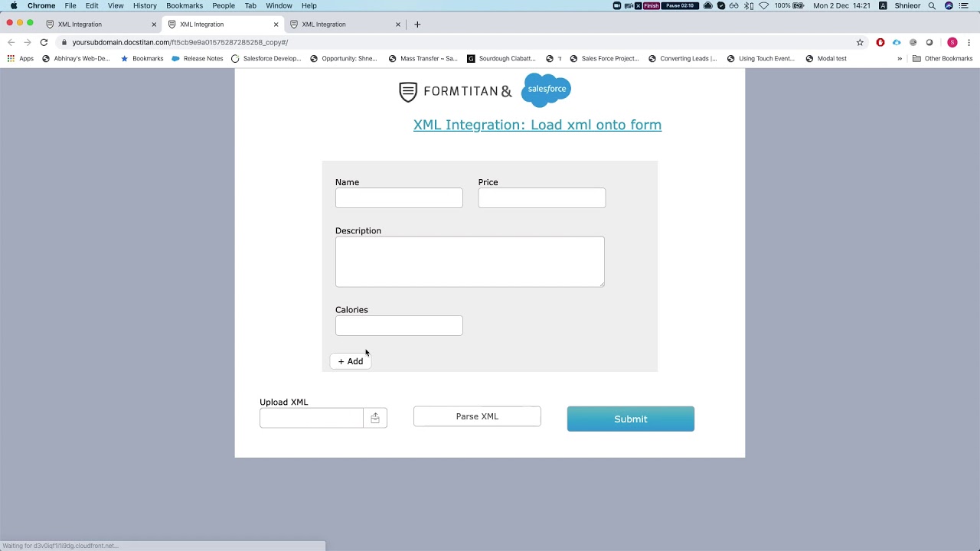Click the Salesforce cloud logo
This screenshot has height=551, width=980.
tap(546, 90)
